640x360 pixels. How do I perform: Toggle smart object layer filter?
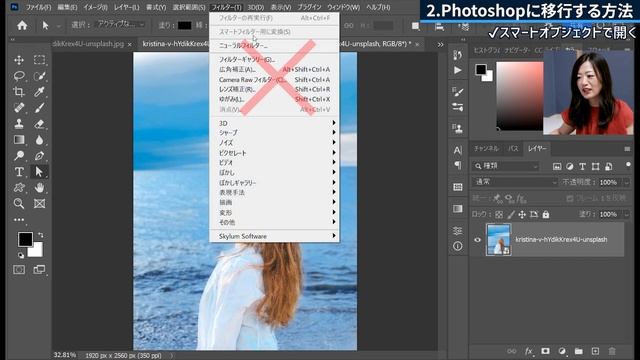(609, 167)
